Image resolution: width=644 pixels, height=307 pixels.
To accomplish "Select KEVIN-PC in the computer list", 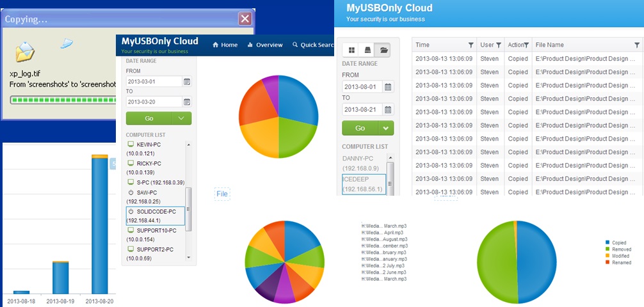I will pyautogui.click(x=156, y=149).
